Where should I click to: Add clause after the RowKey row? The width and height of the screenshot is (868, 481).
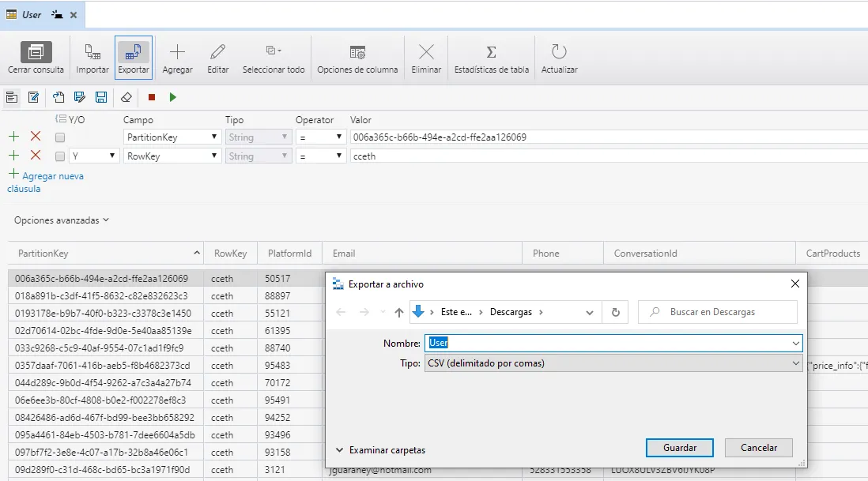(x=14, y=156)
